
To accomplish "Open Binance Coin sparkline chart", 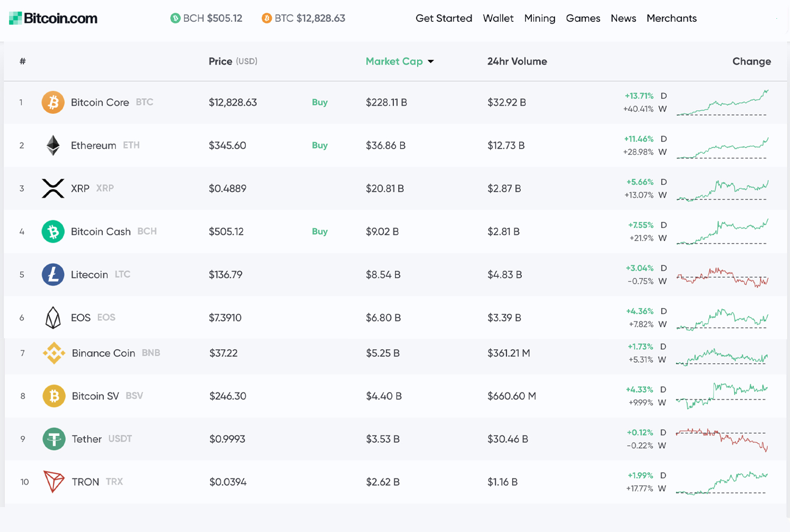I will click(722, 357).
